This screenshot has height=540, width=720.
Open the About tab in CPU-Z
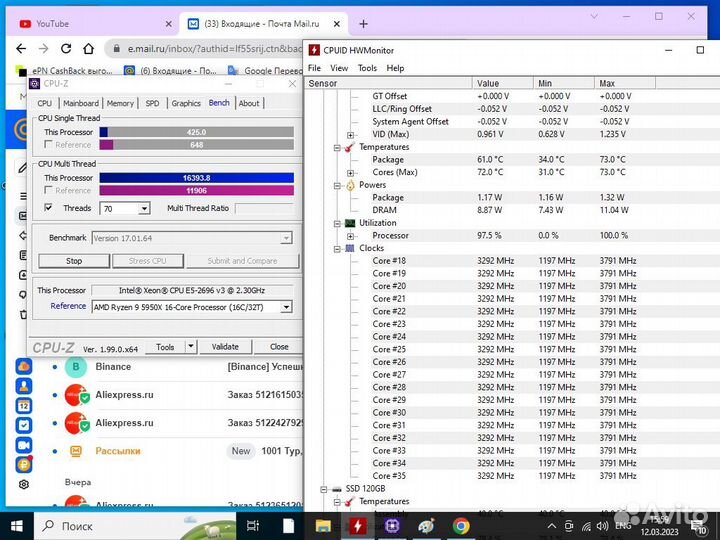pos(249,103)
